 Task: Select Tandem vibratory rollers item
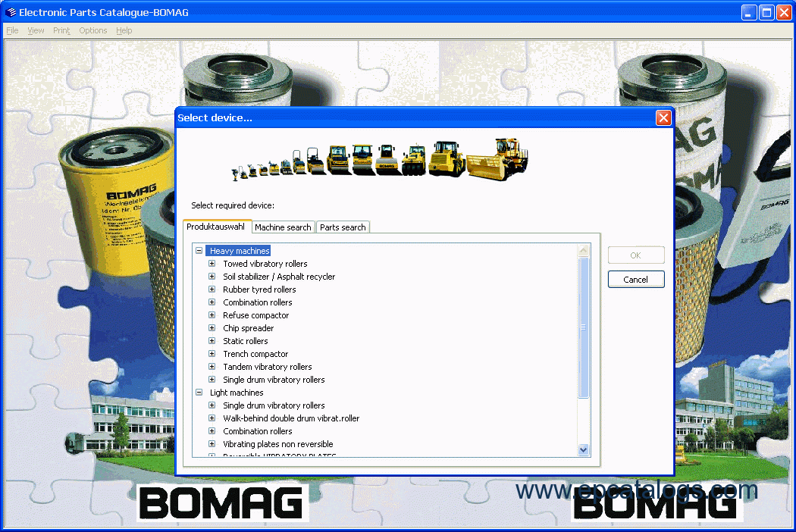(x=268, y=367)
